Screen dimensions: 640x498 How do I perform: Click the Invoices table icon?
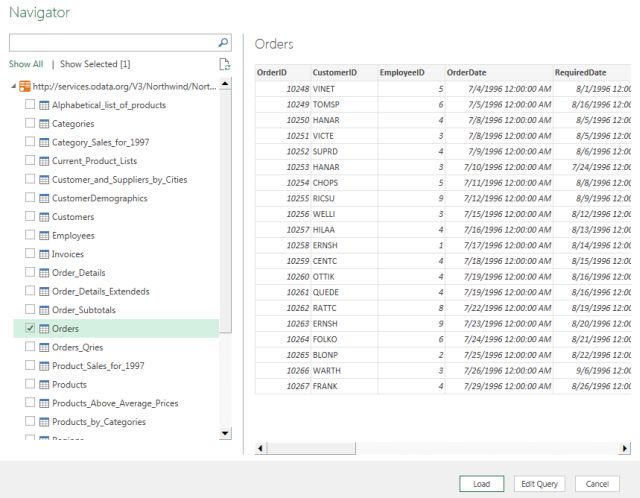44,254
